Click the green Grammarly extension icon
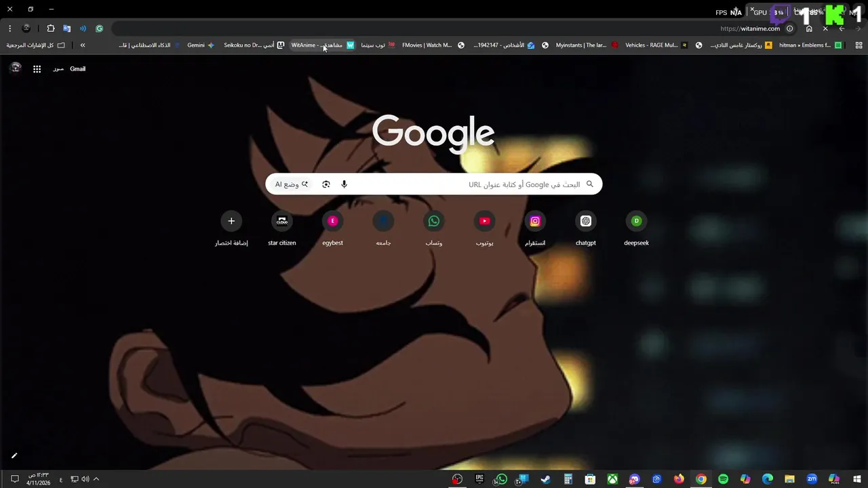The image size is (868, 488). pyautogui.click(x=99, y=28)
